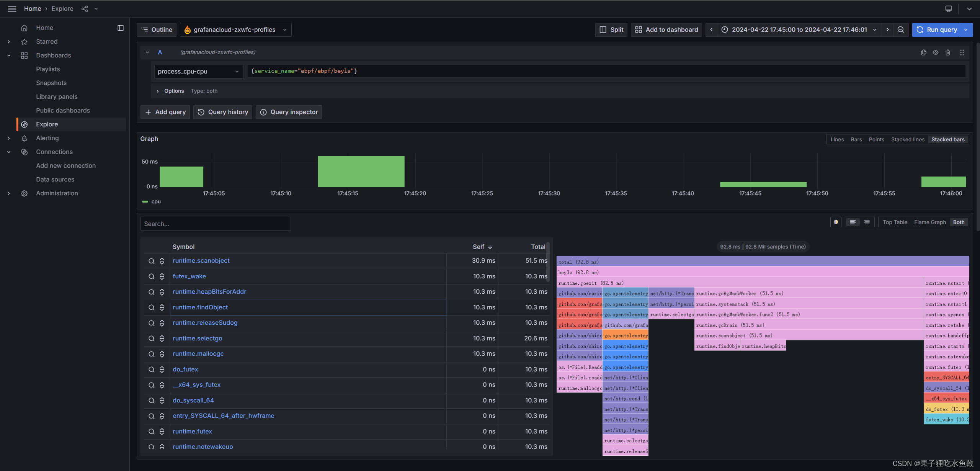Switch graph style to Lines

point(837,139)
